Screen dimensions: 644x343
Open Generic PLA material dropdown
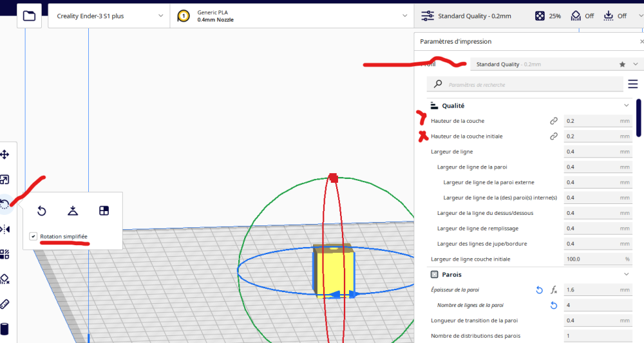point(292,16)
